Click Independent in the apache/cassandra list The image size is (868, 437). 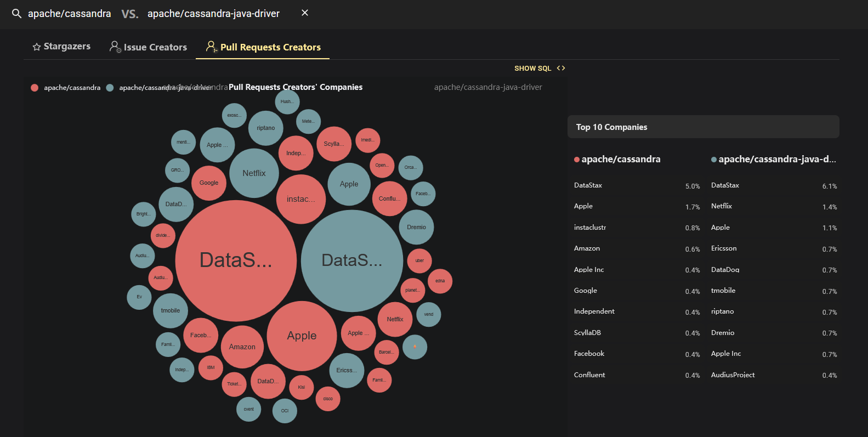point(594,311)
